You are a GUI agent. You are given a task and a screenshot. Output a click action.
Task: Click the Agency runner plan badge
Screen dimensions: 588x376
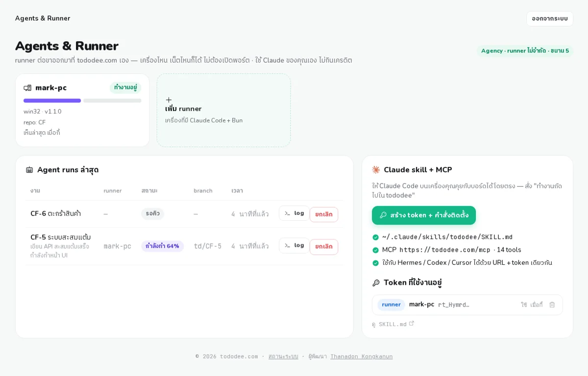point(525,51)
